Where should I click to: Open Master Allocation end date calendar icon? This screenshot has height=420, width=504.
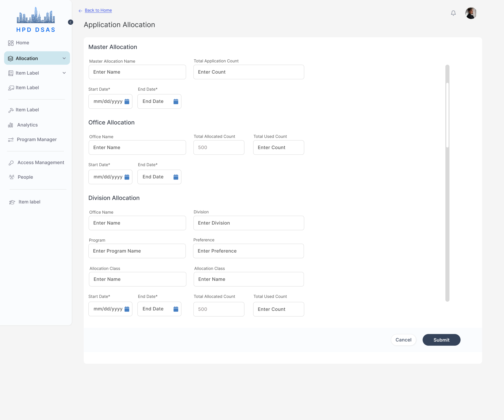click(x=176, y=102)
